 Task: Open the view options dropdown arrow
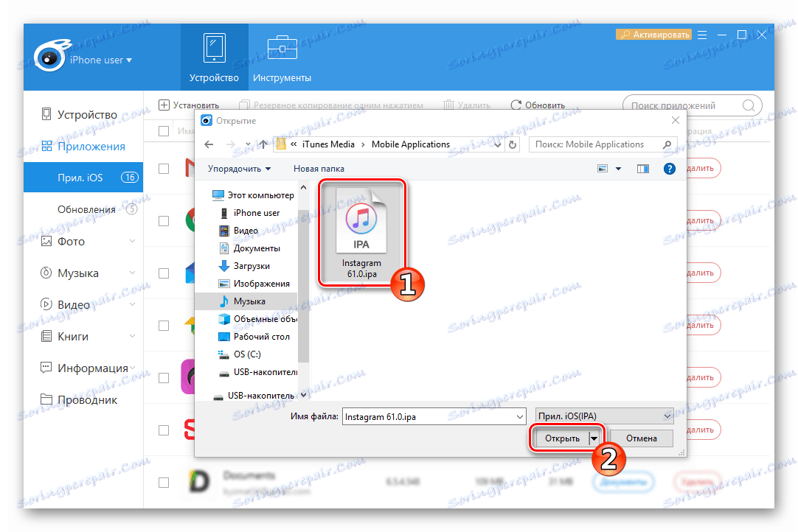(618, 169)
